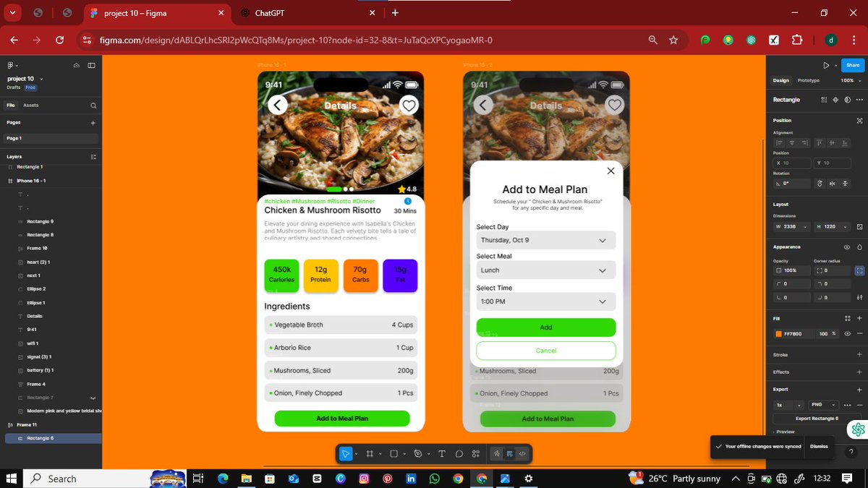
Task: Switch to the Design tab
Action: pos(781,80)
